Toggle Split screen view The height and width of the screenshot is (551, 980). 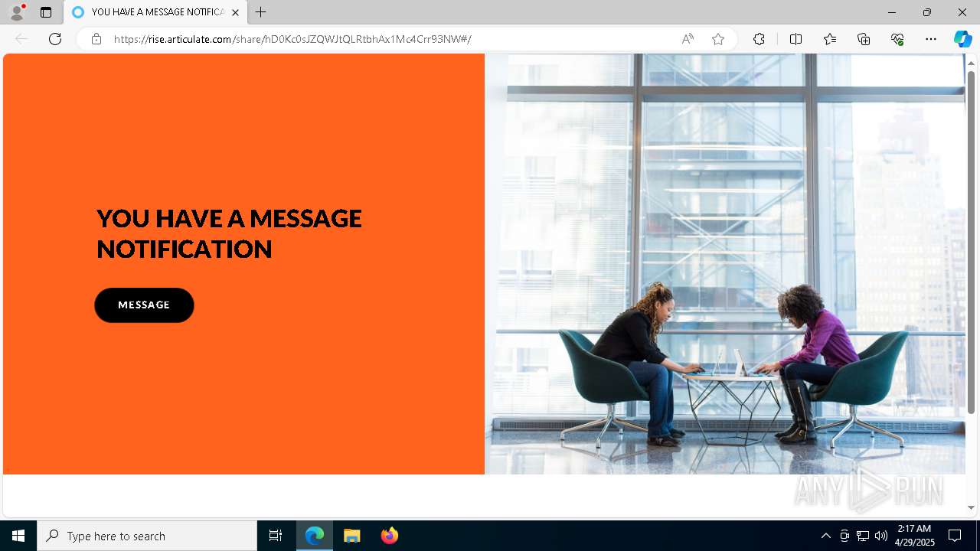795,39
